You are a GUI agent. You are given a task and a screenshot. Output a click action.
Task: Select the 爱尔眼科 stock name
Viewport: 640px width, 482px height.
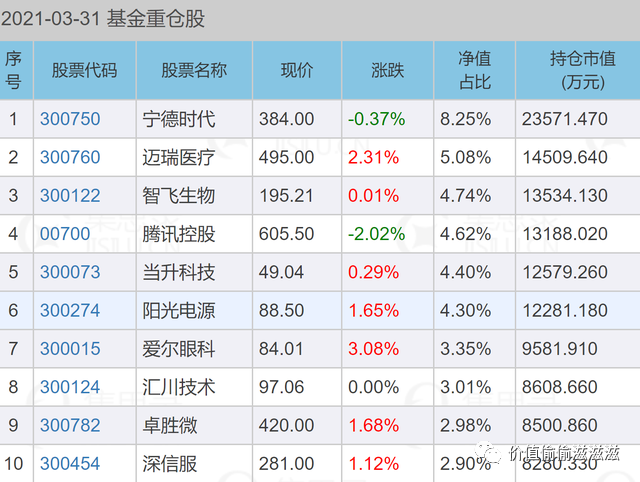click(179, 349)
